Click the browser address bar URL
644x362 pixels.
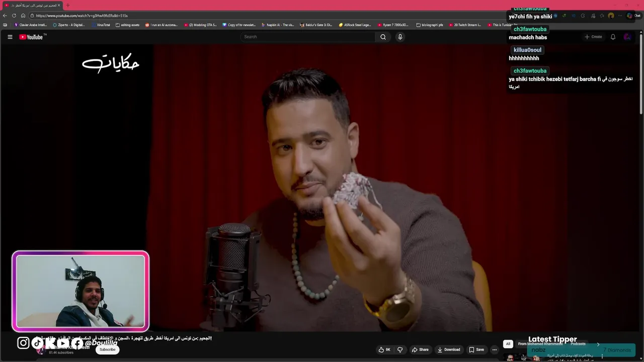(x=82, y=16)
